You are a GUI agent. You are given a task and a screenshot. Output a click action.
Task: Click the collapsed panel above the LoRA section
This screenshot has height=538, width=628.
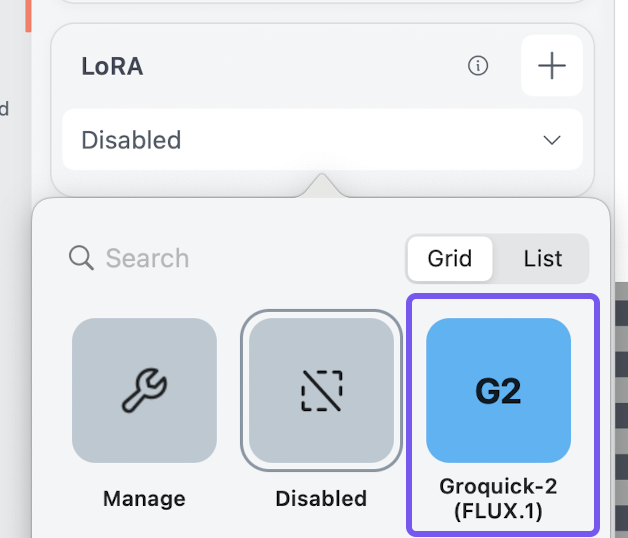point(322,8)
